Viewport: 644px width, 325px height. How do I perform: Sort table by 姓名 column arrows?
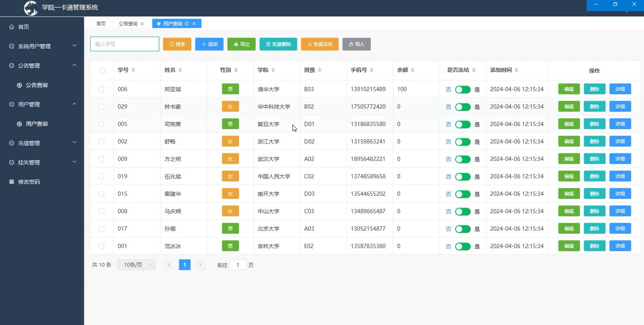[x=180, y=70]
